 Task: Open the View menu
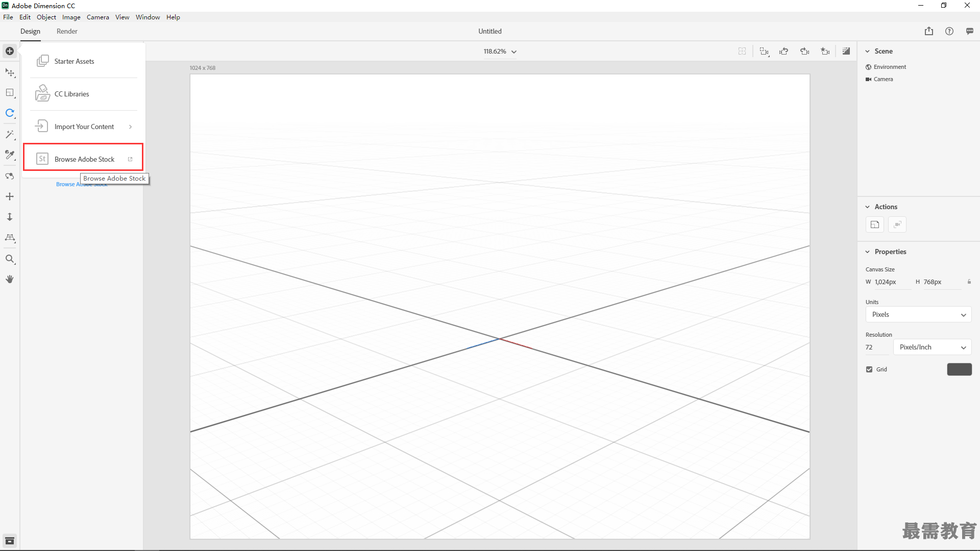click(122, 17)
